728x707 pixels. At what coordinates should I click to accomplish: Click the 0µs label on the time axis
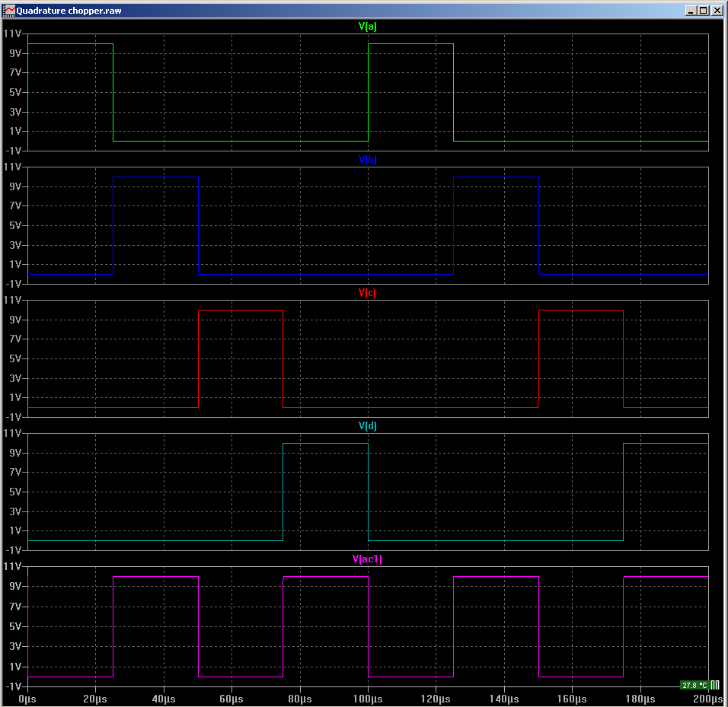pos(27,699)
